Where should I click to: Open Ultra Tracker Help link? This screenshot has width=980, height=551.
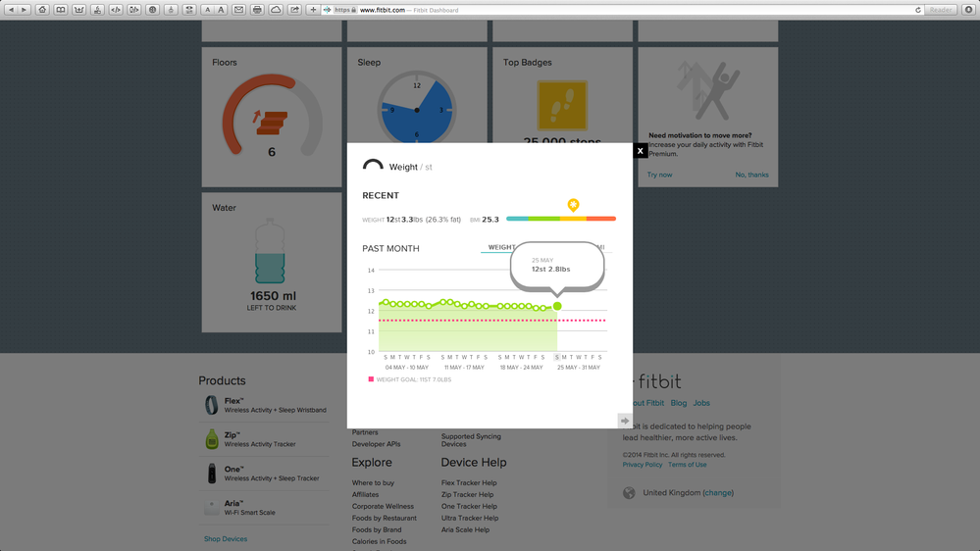pos(470,518)
